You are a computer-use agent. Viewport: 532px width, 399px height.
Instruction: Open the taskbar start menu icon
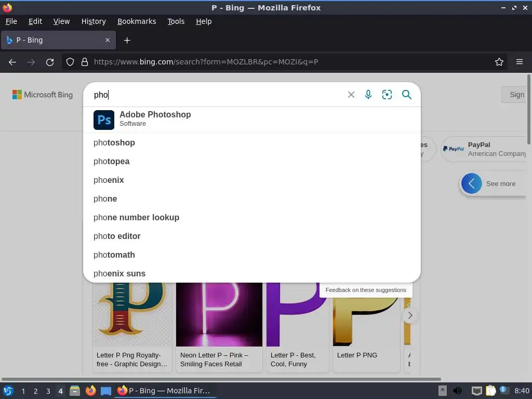[8, 391]
